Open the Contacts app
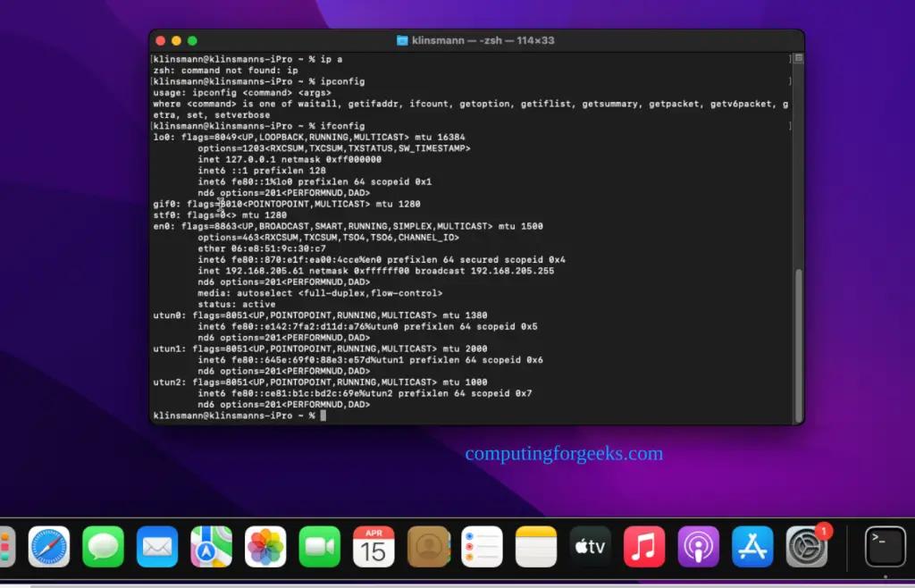 [x=428, y=547]
